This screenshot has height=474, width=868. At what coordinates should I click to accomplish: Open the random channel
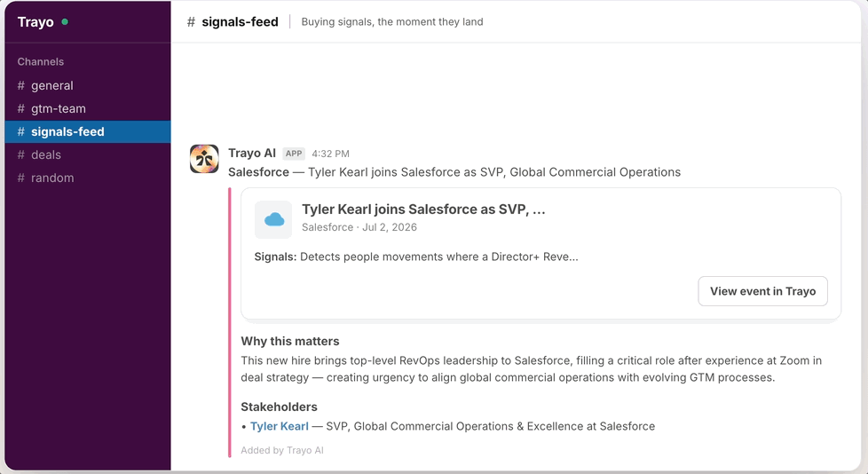tap(88, 178)
